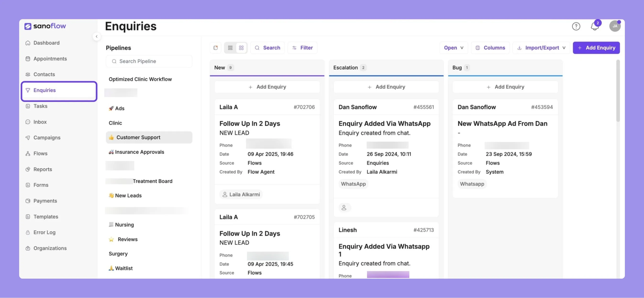
Task: Open enquiry card #702706
Action: pyautogui.click(x=267, y=151)
